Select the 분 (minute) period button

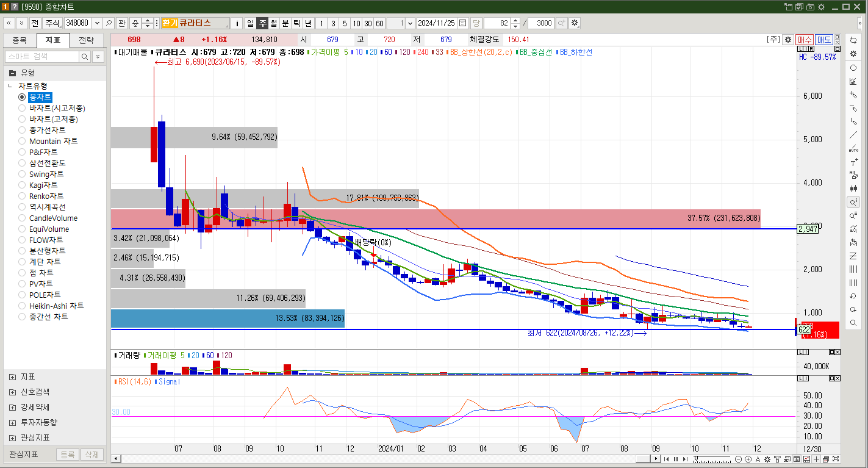pyautogui.click(x=285, y=23)
